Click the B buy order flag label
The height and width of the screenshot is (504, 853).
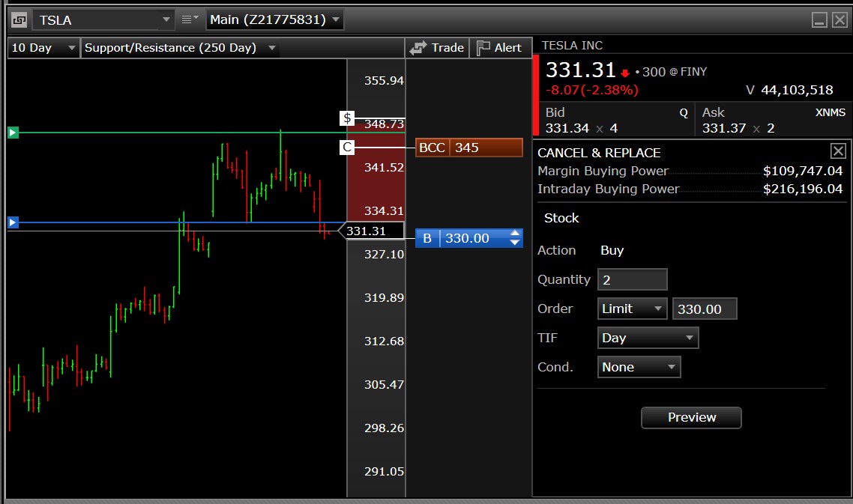click(x=427, y=238)
